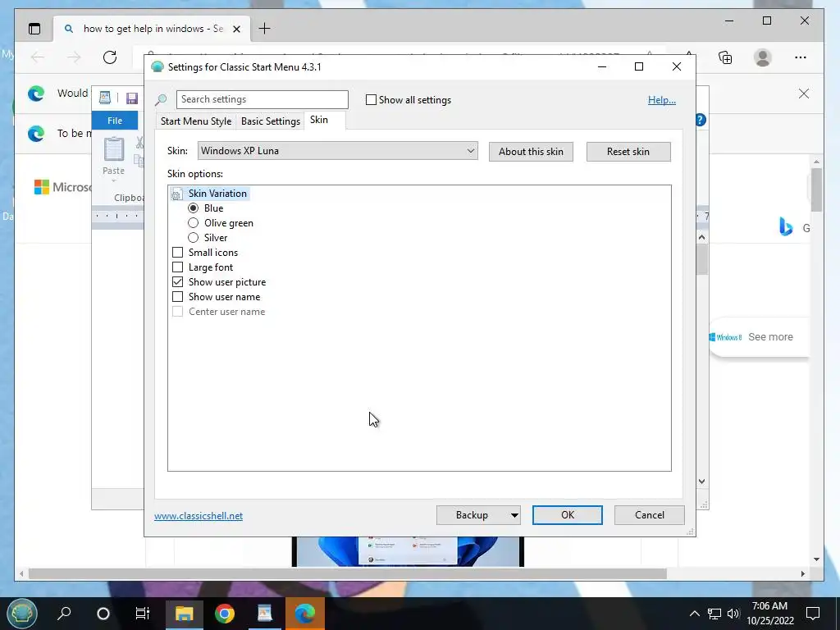Enable Small icons checkbox
The image size is (840, 630).
click(x=177, y=253)
